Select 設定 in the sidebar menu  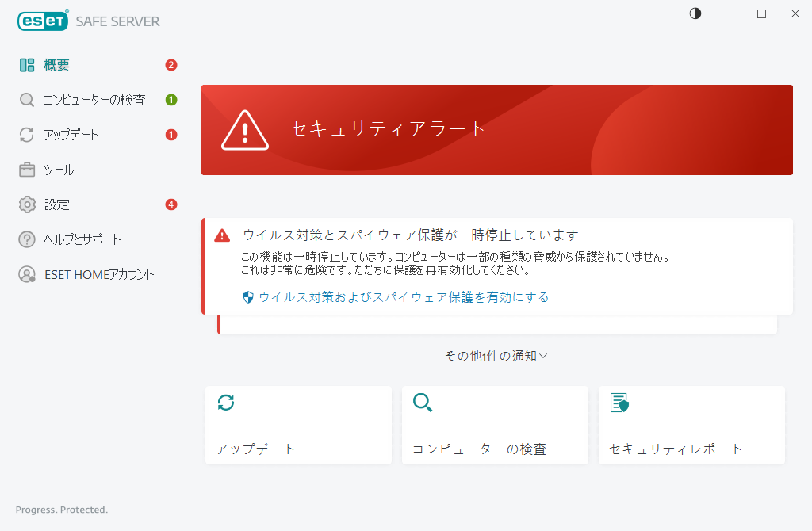pyautogui.click(x=57, y=204)
